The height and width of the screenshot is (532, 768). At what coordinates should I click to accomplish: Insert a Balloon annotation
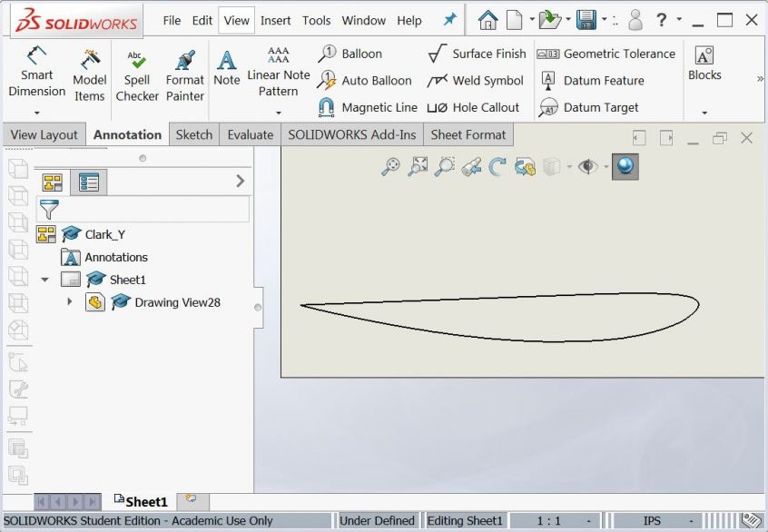[350, 54]
